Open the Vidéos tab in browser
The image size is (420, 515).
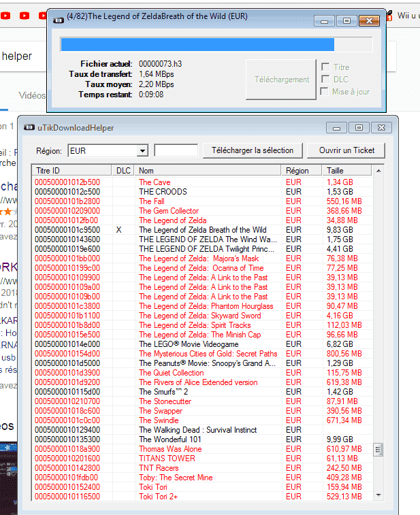[32, 95]
